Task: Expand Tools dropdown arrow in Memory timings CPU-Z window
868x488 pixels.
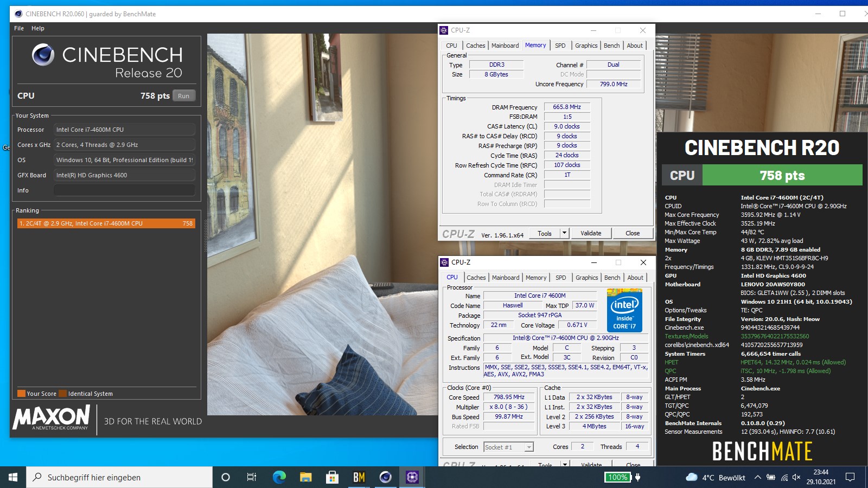Action: pos(564,233)
